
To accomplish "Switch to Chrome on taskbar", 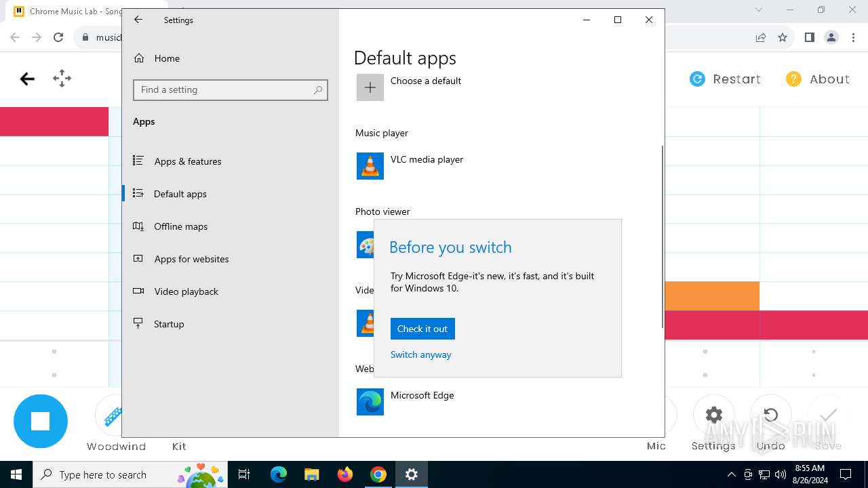I will tap(378, 474).
